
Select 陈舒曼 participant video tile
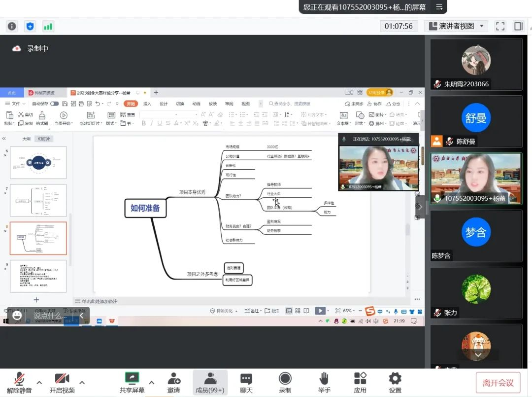click(x=476, y=121)
